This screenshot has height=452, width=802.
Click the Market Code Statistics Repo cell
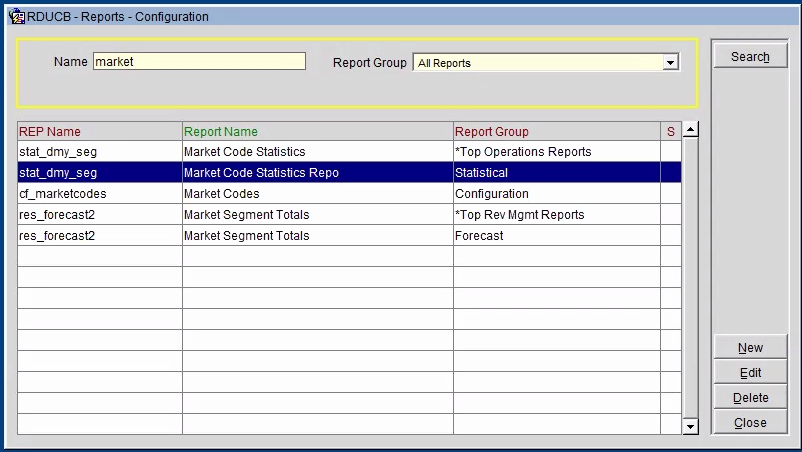318,173
